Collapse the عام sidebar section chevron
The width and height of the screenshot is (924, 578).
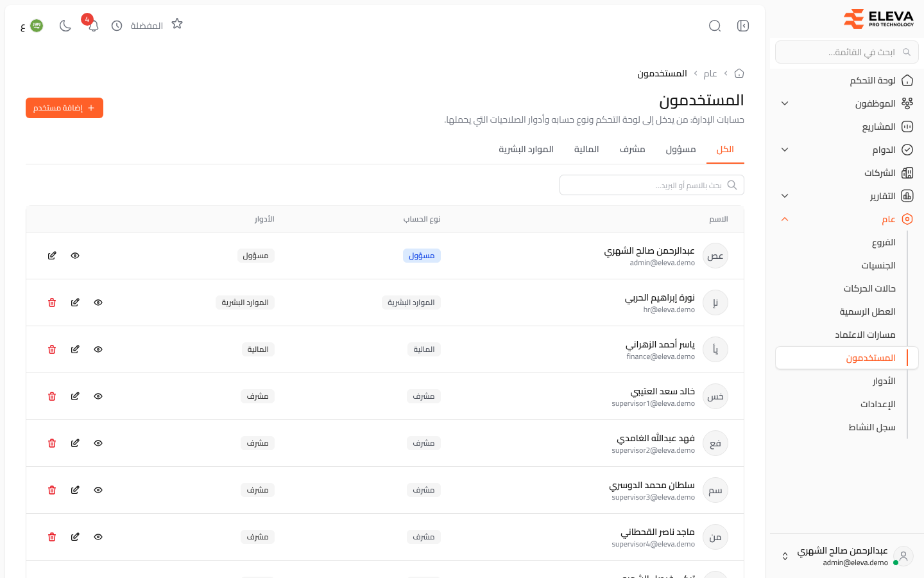[785, 219]
